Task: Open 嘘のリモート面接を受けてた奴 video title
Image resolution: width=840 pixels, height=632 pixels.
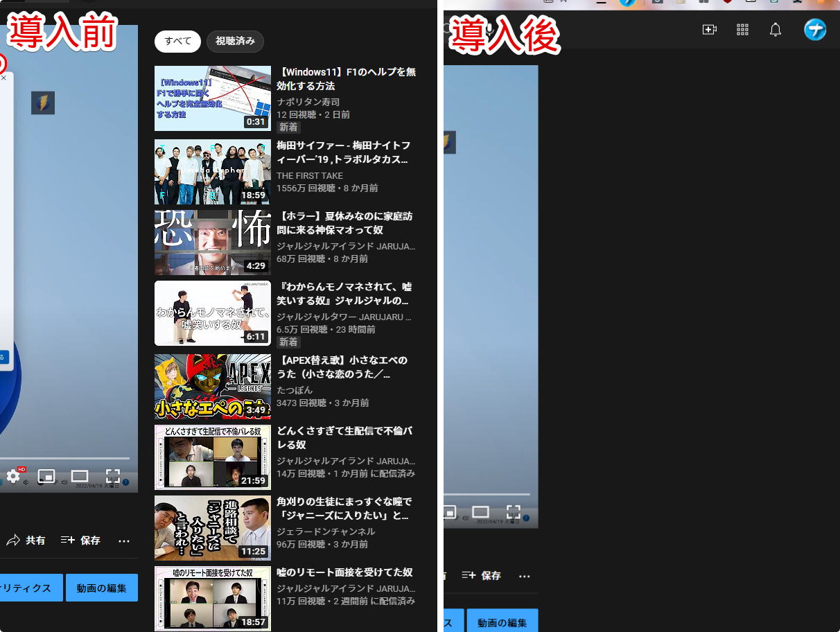Action: 344,572
